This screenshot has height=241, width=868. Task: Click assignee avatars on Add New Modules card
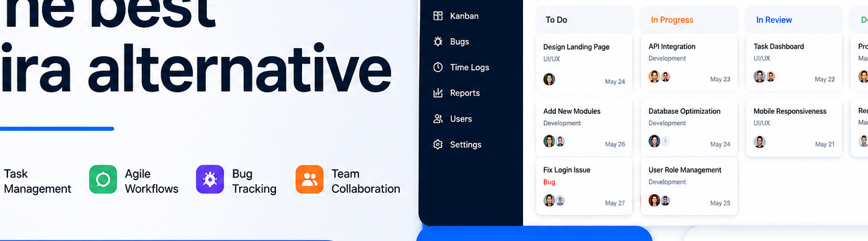[x=554, y=141]
